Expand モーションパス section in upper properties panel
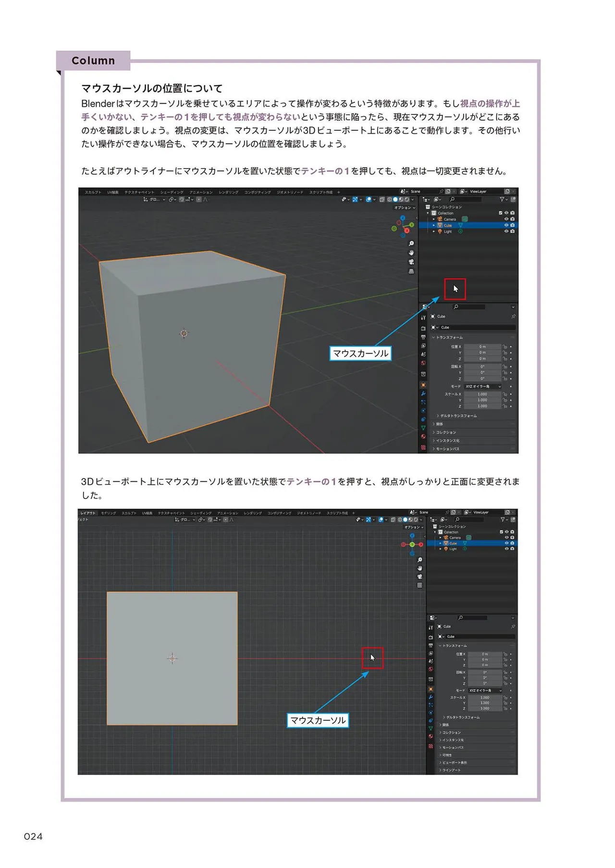 pos(473,449)
